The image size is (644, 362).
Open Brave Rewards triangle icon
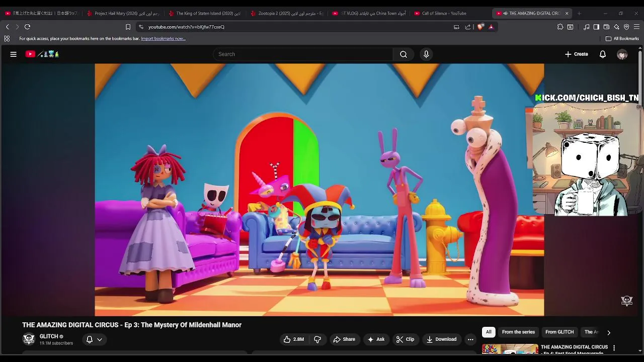coord(491,27)
